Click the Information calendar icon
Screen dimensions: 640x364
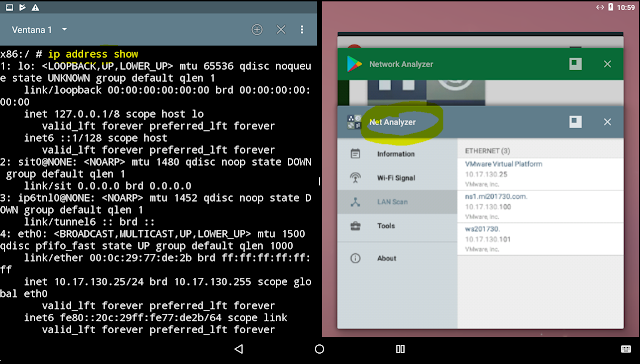356,154
